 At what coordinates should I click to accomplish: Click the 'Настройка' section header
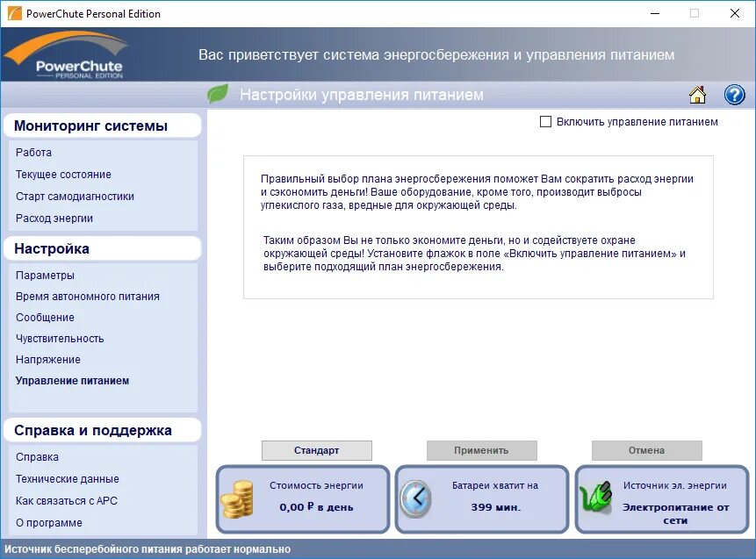click(102, 248)
